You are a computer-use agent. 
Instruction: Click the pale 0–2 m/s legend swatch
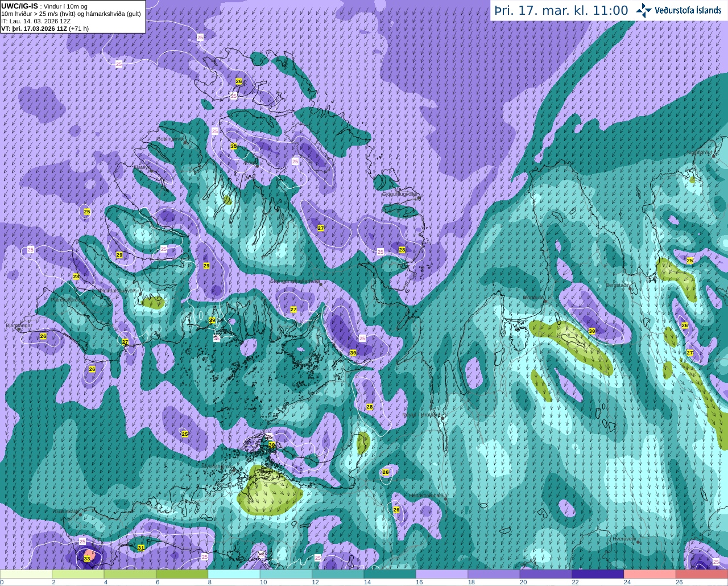pos(26,574)
